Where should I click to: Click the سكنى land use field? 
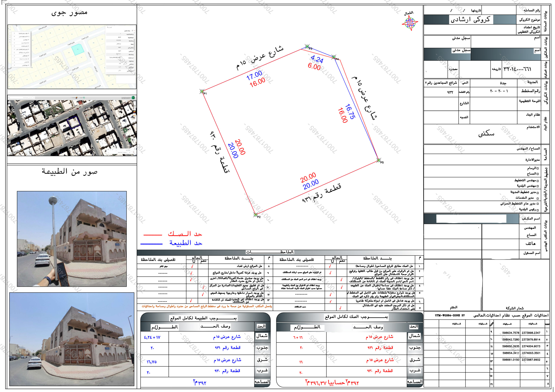coord(486,134)
